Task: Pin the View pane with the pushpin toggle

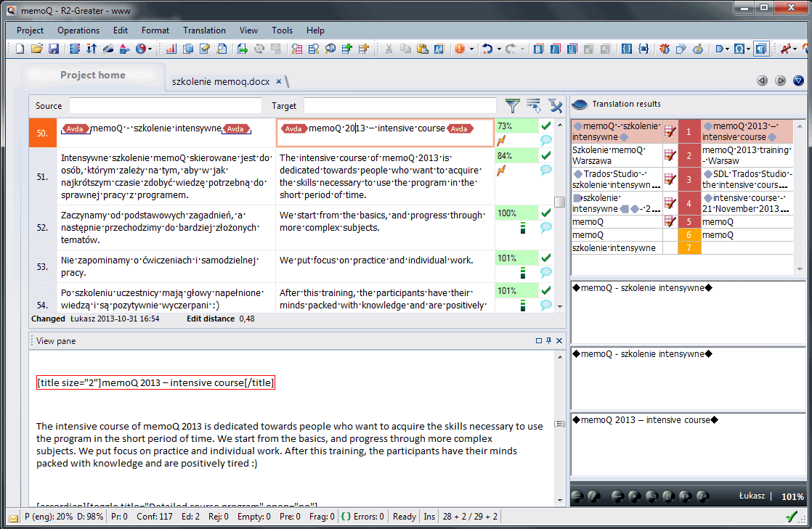Action: point(548,340)
